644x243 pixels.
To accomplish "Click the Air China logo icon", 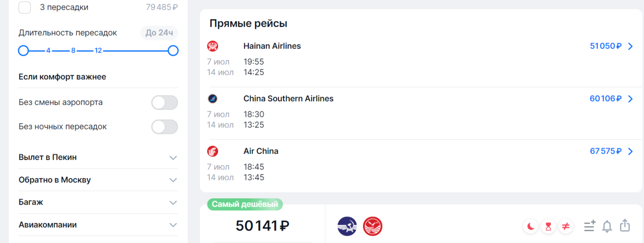I will point(213,151).
